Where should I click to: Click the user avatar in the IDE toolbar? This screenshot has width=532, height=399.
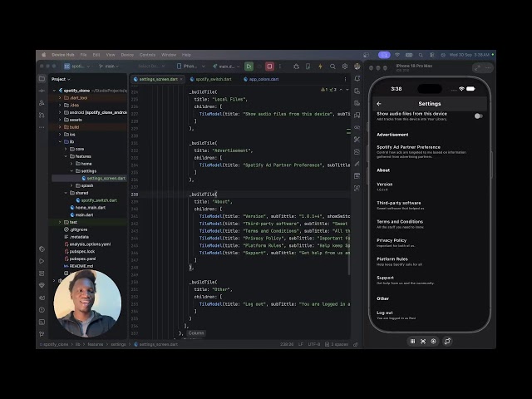357,66
